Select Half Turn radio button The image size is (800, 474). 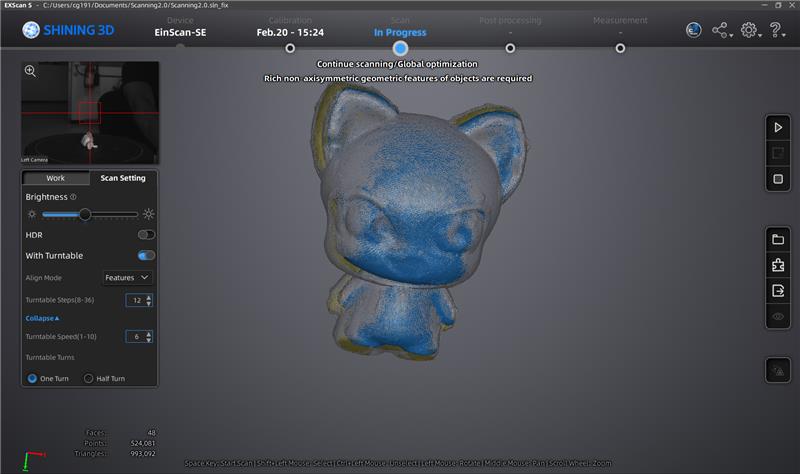click(x=88, y=379)
